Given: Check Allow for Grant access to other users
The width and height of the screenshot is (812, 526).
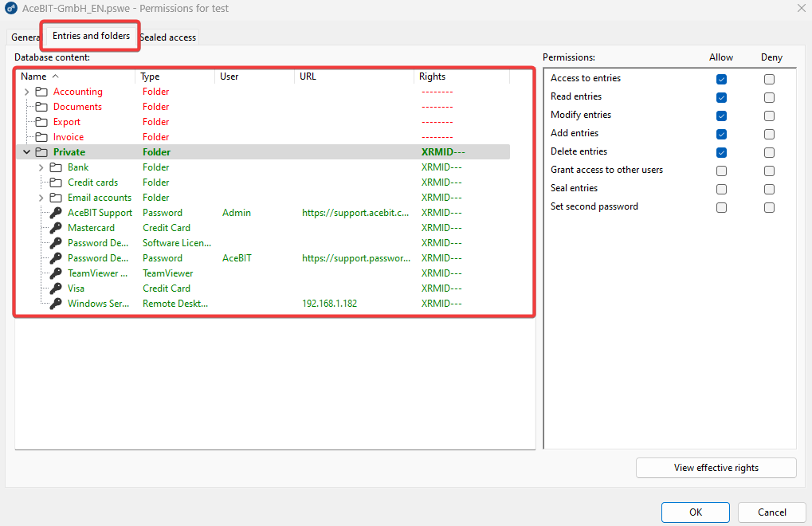Looking at the screenshot, I should (x=721, y=171).
